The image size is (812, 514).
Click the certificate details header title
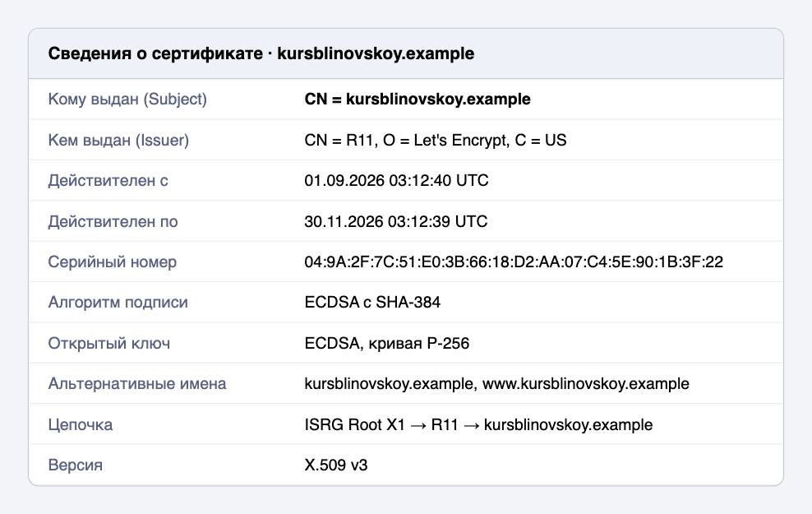click(261, 53)
